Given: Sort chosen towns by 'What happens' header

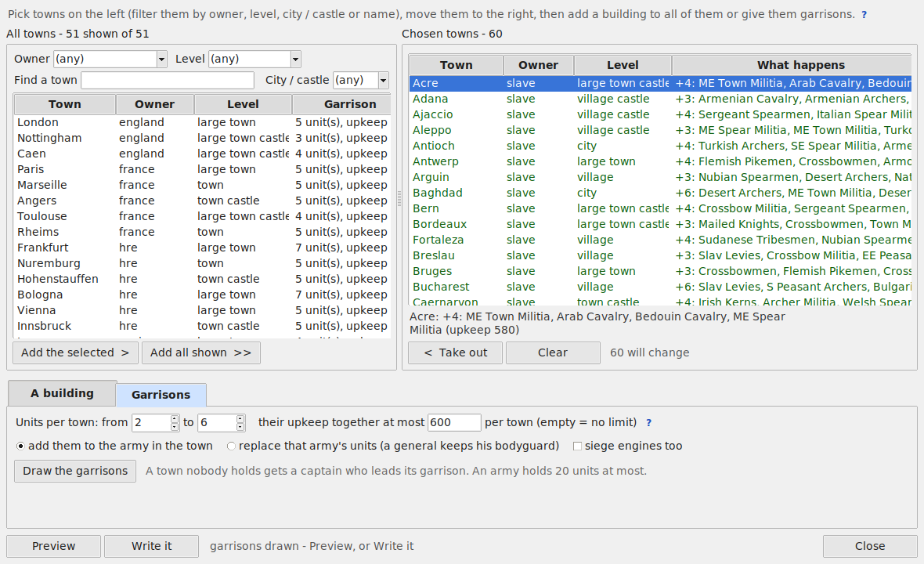Looking at the screenshot, I should point(792,66).
